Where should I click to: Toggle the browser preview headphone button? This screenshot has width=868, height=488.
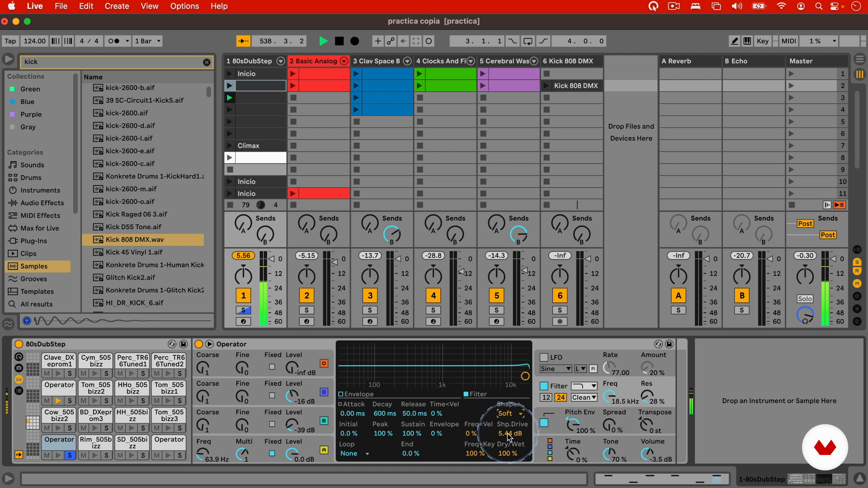click(27, 321)
